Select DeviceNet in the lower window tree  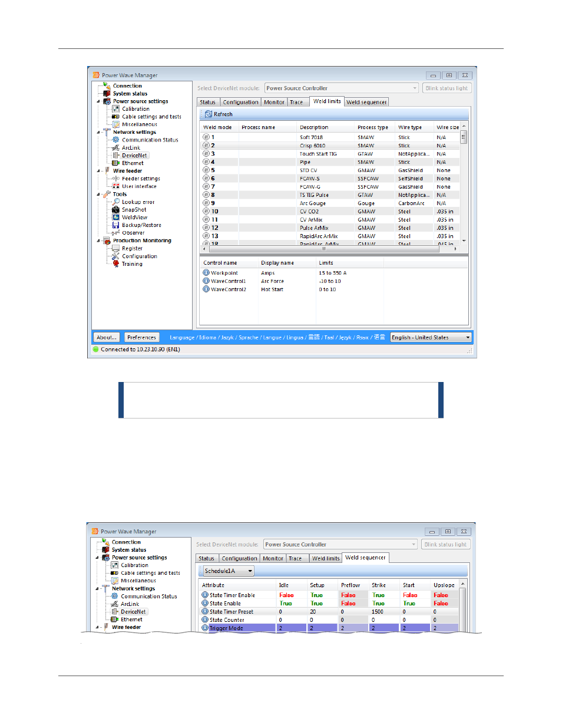tap(133, 612)
